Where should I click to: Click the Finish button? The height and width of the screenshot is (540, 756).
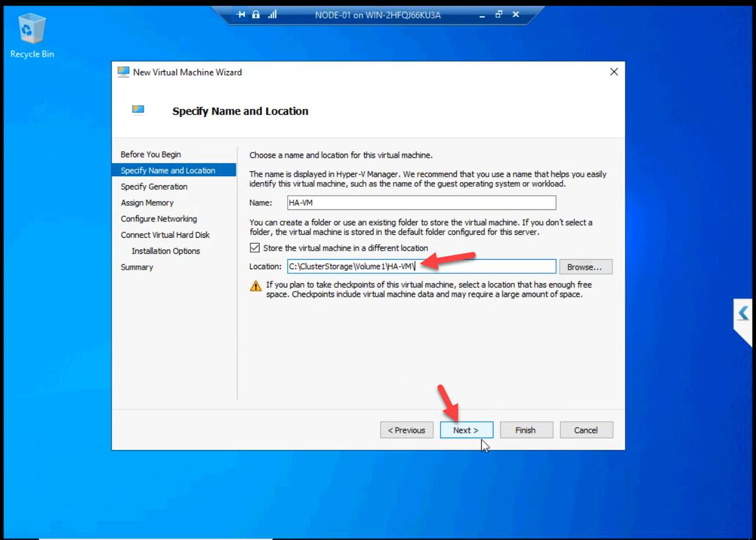pos(526,430)
